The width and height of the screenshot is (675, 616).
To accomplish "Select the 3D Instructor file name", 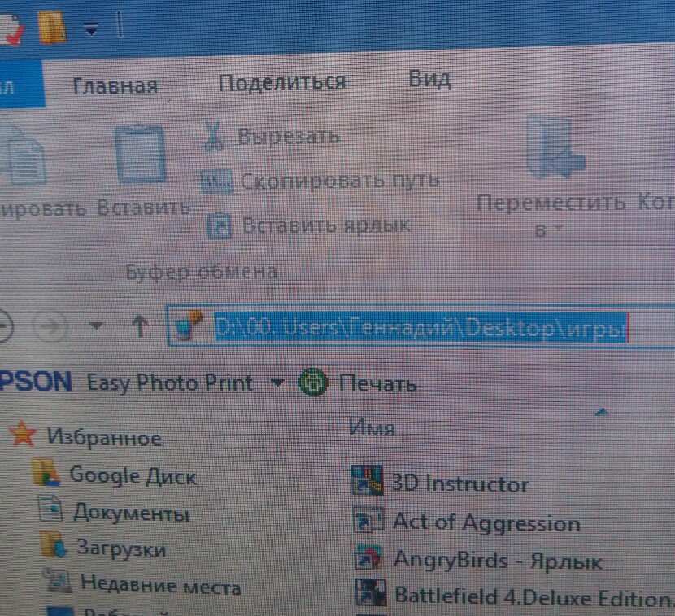I will (459, 483).
